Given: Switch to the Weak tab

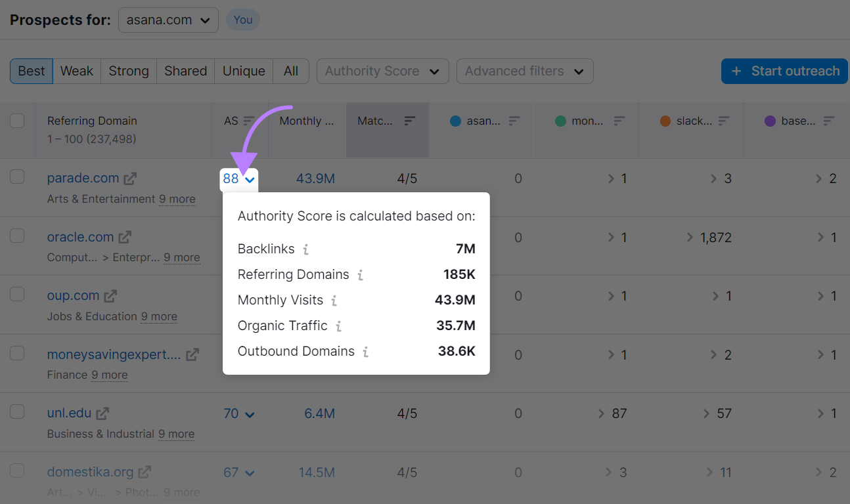Looking at the screenshot, I should coord(77,71).
